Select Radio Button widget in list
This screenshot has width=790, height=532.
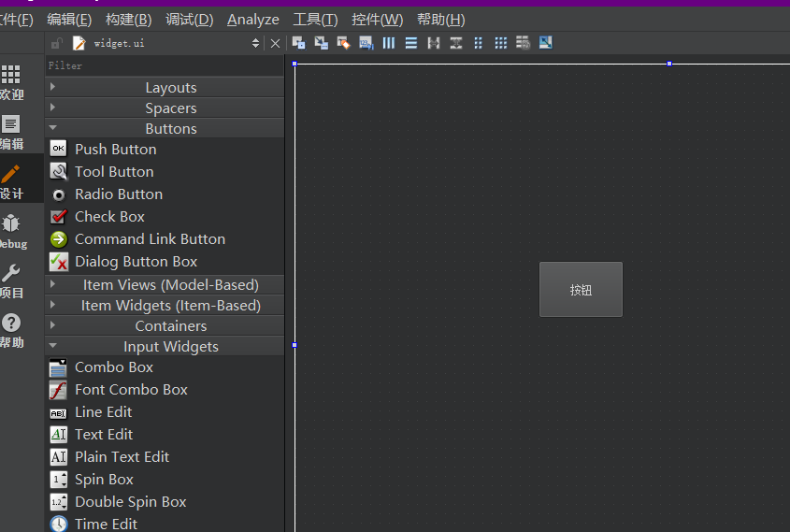pyautogui.click(x=118, y=194)
